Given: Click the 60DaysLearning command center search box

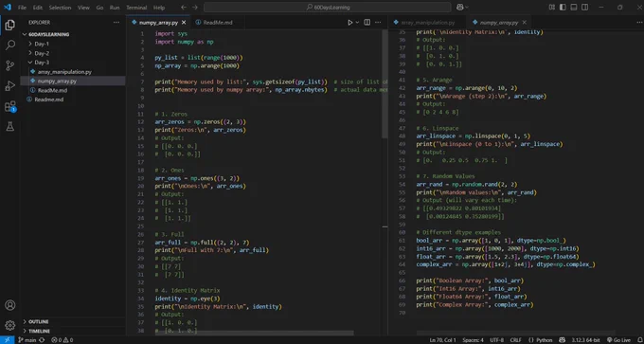Looking at the screenshot, I should pos(328,8).
